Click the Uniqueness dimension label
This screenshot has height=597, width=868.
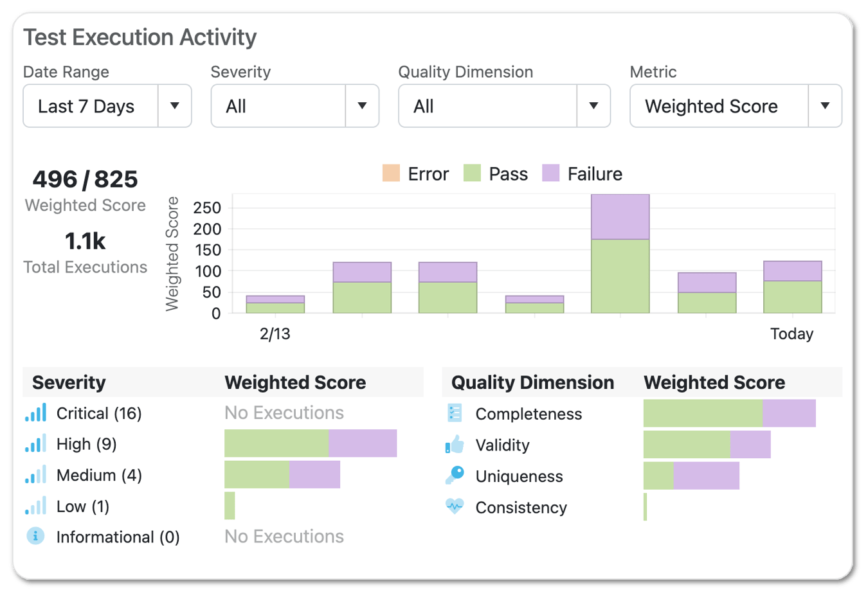pos(519,476)
